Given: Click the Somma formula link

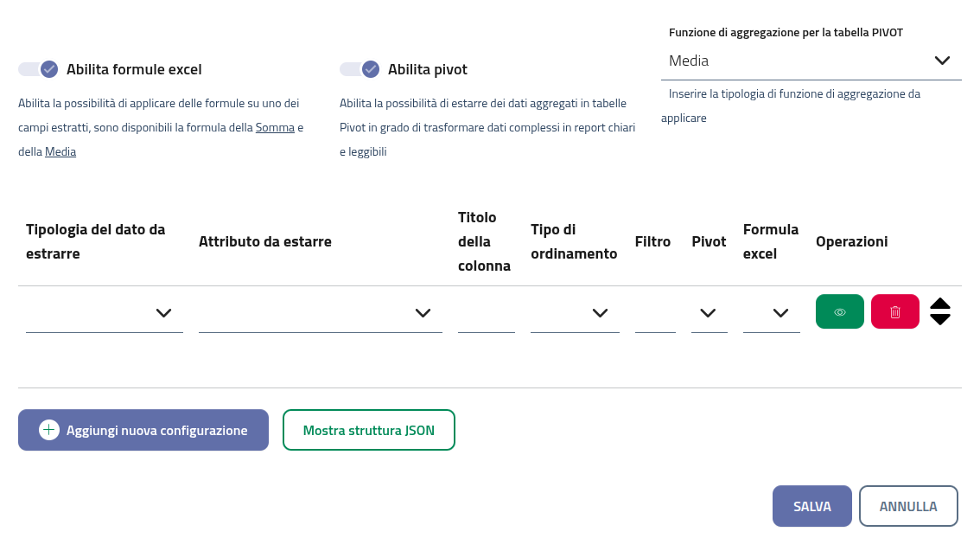Looking at the screenshot, I should [275, 128].
